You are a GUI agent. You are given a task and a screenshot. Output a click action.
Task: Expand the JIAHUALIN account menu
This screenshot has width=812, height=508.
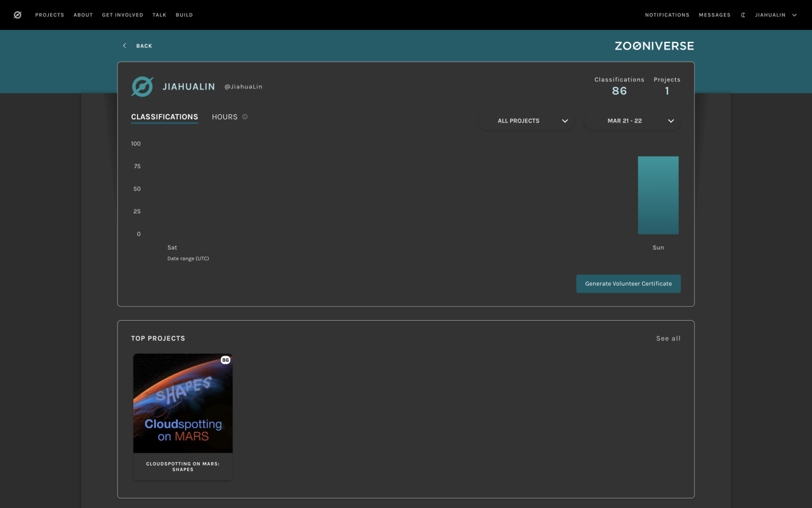click(x=776, y=15)
